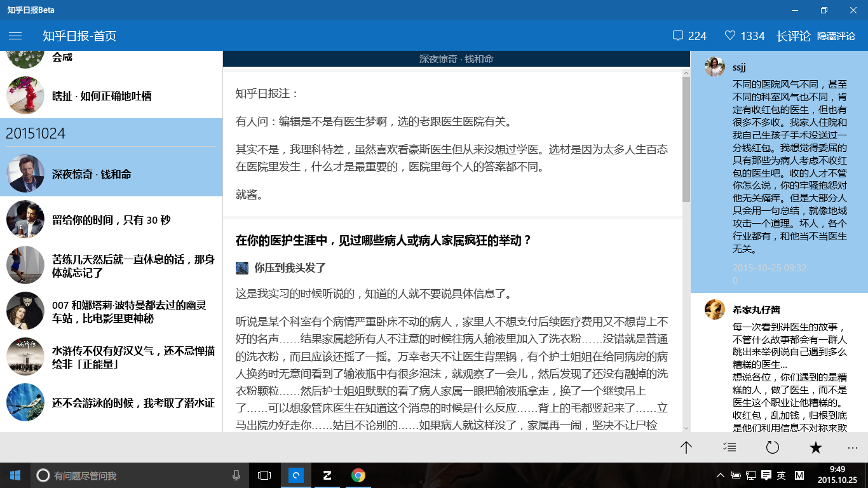Open the comments count icon showing 224
This screenshot has height=488, width=868.
678,36
